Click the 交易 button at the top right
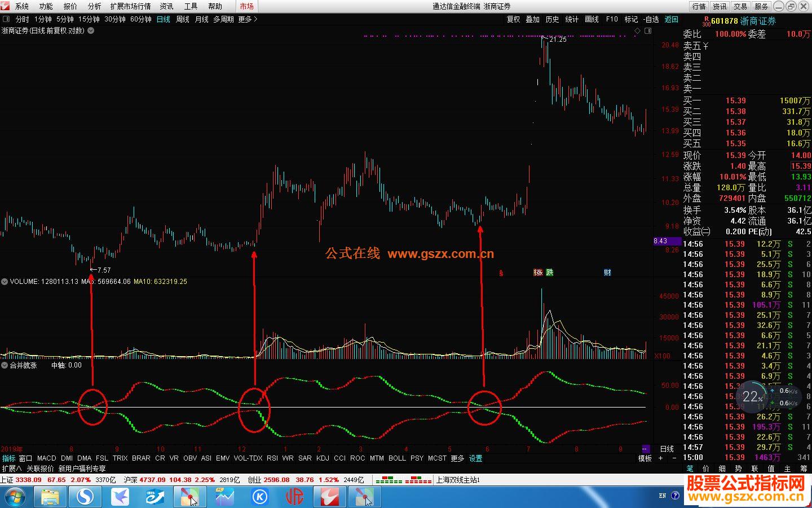 pos(740,6)
